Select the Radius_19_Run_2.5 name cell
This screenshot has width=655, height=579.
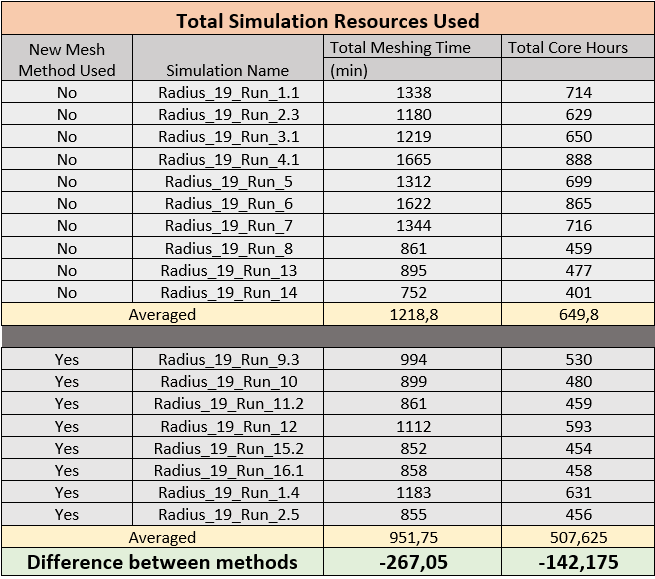228,514
